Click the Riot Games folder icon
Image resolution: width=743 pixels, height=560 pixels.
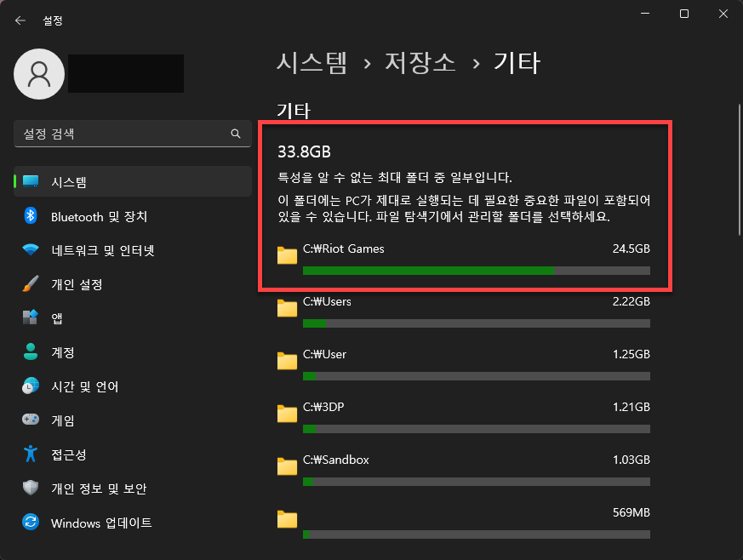coord(287,255)
